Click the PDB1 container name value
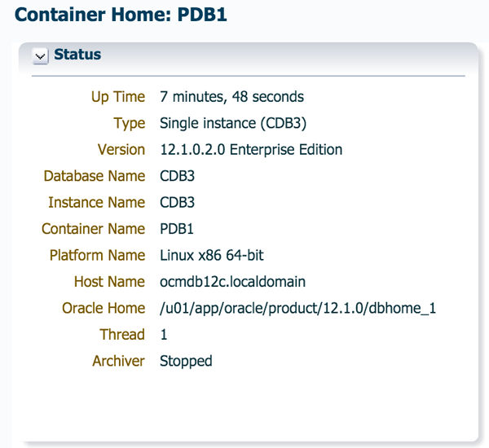Viewport: 489px width, 448px height. (x=176, y=229)
